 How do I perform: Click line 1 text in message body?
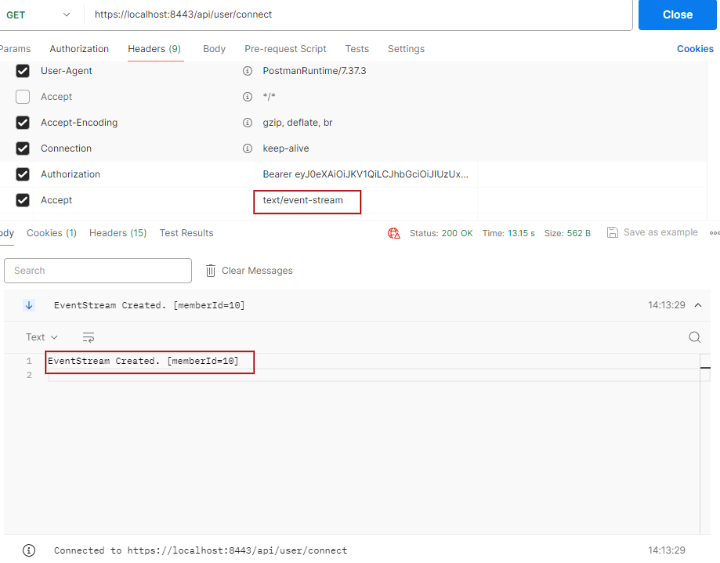[x=143, y=361]
